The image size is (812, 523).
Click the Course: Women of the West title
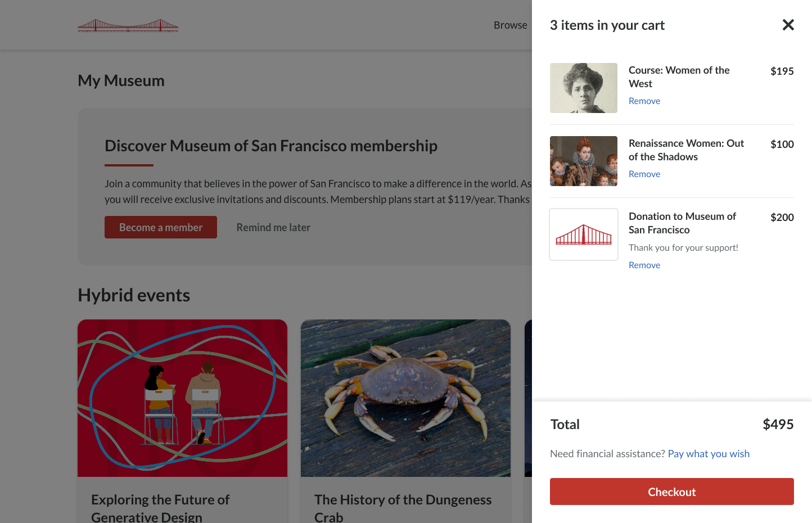tap(679, 76)
